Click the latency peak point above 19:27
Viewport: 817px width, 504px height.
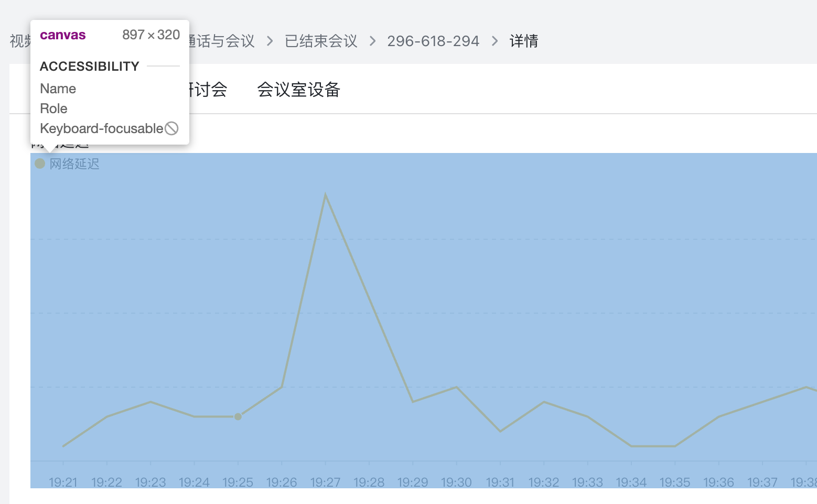(326, 194)
